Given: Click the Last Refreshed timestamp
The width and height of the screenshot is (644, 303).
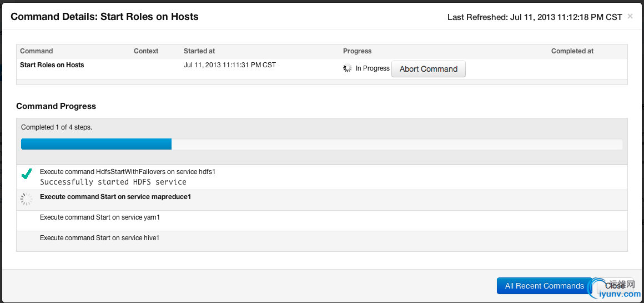Looking at the screenshot, I should (x=535, y=17).
